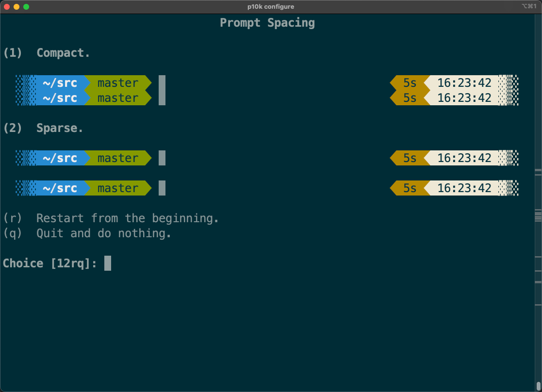The image size is (542, 392).
Task: Click cursor block in first Compact prompt line
Action: pos(162,83)
